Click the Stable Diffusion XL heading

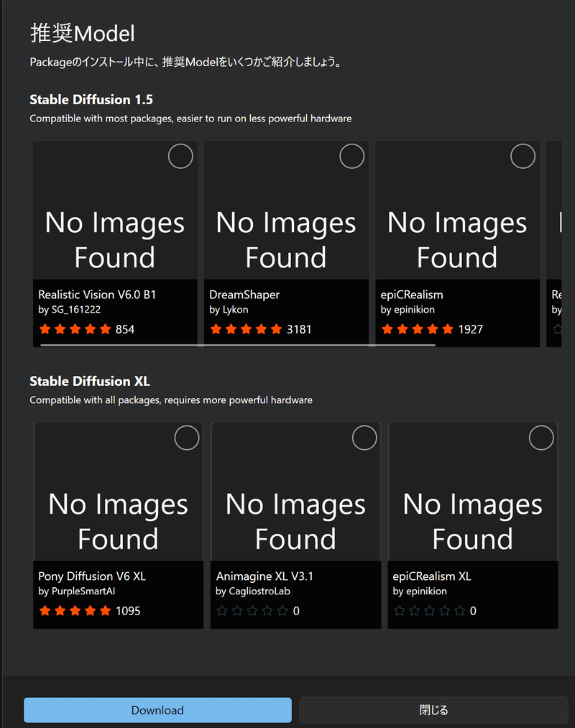pos(90,381)
